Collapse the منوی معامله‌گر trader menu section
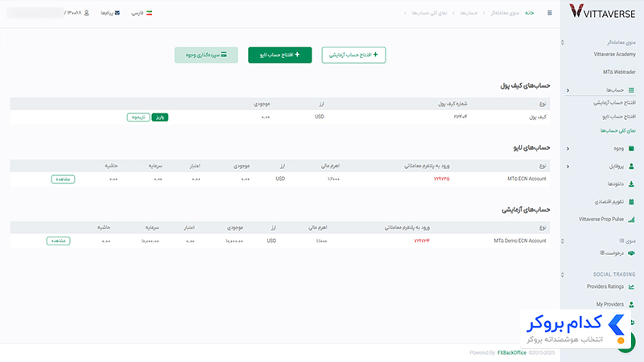This screenshot has height=362, width=644. point(562,43)
